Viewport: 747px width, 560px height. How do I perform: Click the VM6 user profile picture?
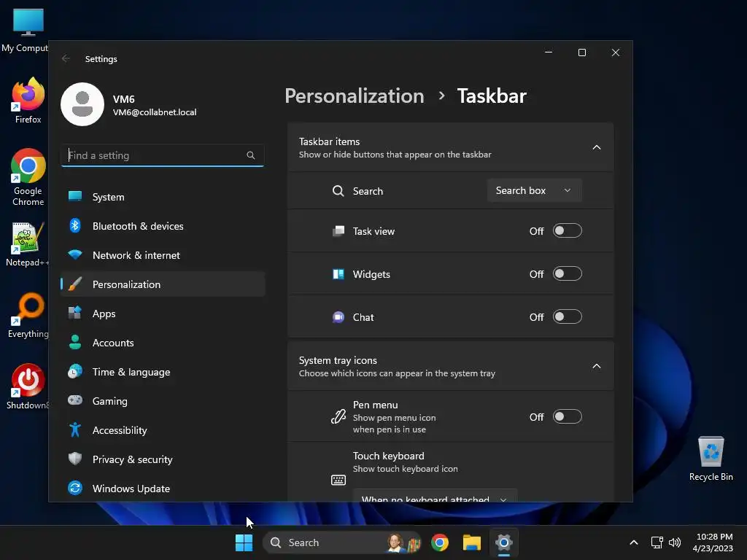pos(82,104)
